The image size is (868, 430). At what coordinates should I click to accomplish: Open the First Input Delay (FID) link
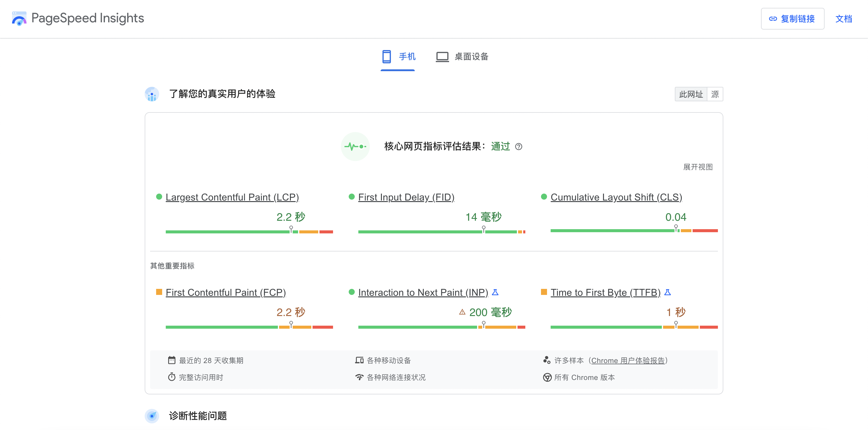pos(406,197)
